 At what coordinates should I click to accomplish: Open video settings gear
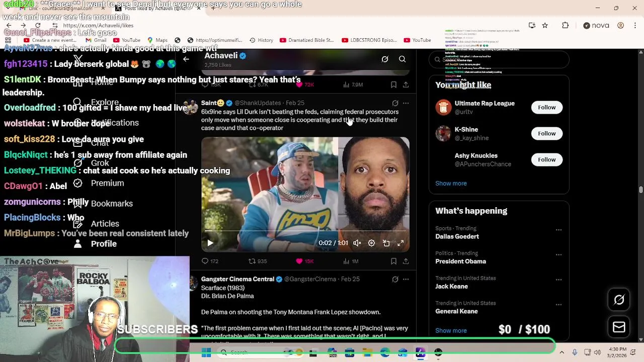coord(371,243)
